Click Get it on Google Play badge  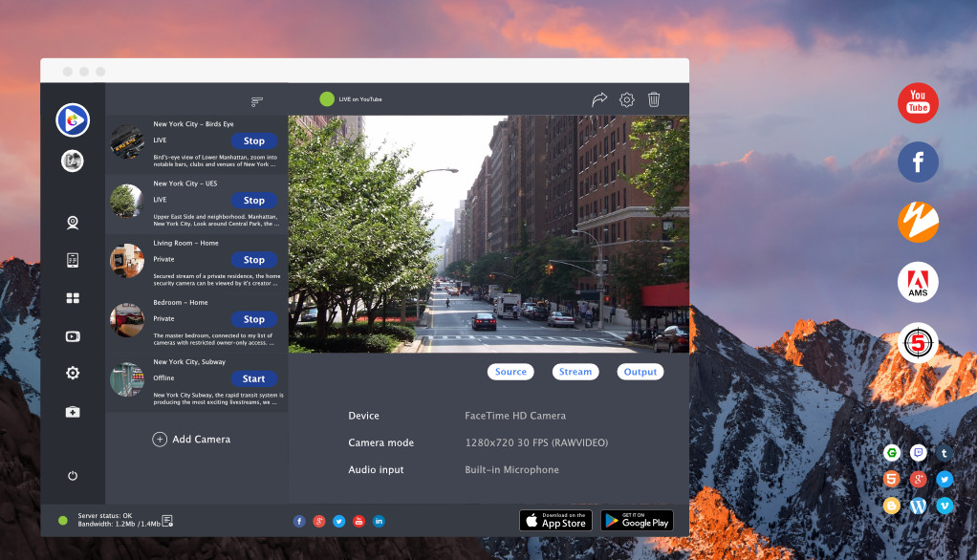pyautogui.click(x=637, y=520)
